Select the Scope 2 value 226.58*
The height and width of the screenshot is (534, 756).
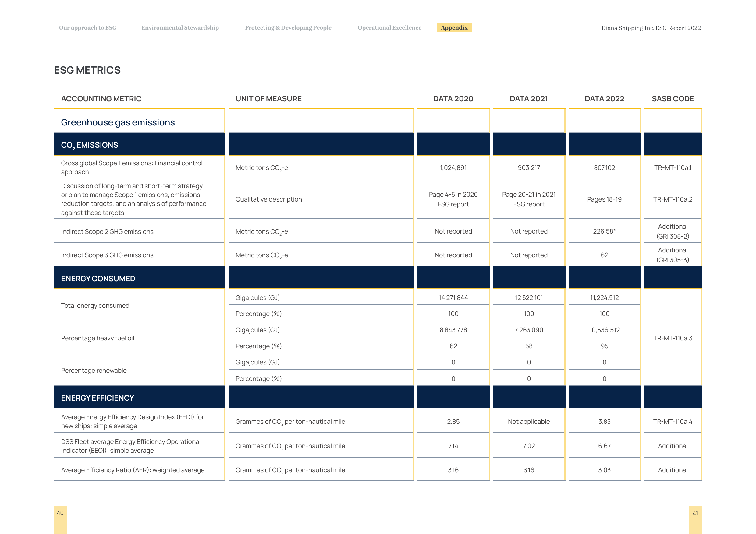[604, 231]
